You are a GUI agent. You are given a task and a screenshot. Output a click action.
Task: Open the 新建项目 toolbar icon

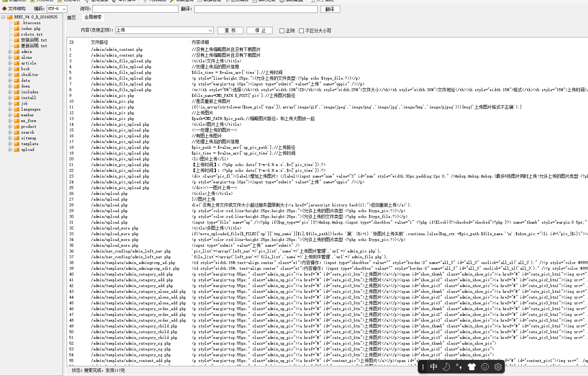click(x=14, y=1)
